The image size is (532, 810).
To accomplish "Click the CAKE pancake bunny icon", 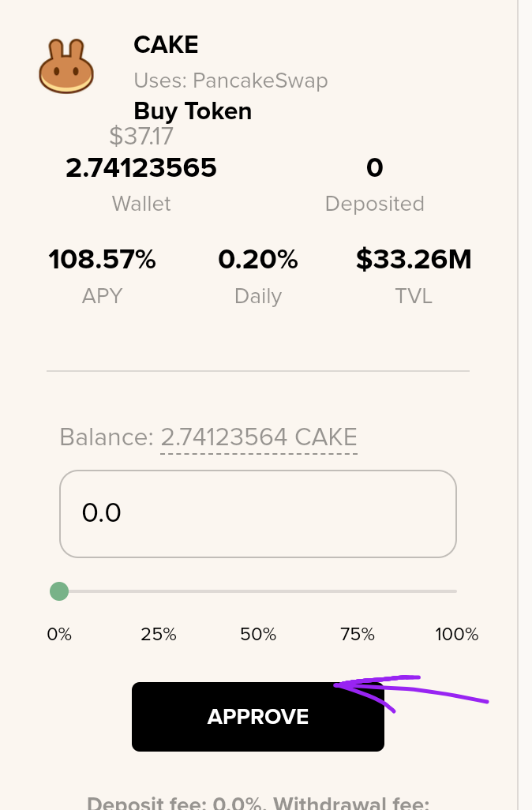I will pos(66,66).
